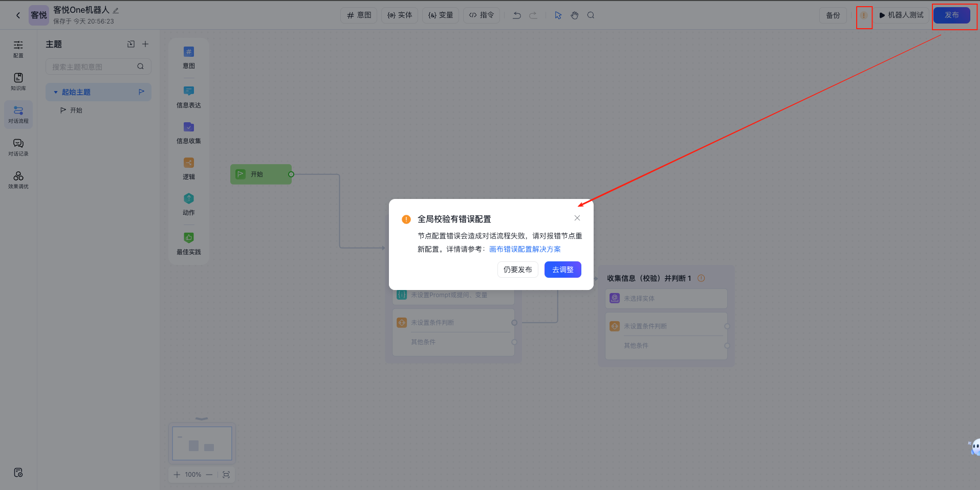Select the 开始 item in topic tree

pyautogui.click(x=76, y=110)
